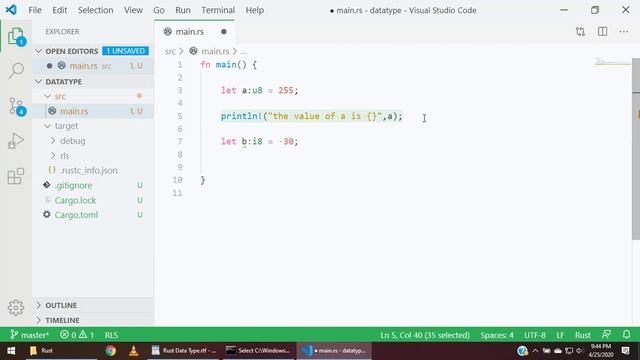Open Chrome from the taskbar
This screenshot has width=640, height=360.
point(111,351)
